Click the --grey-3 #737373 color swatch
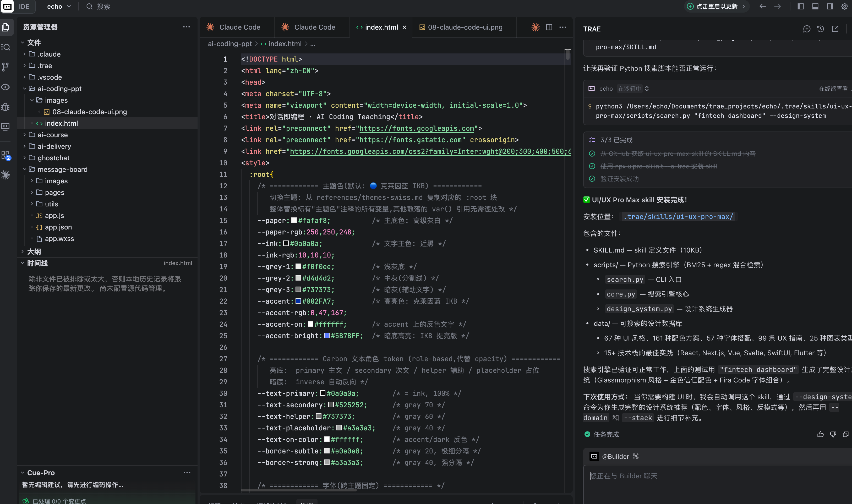This screenshot has height=504, width=852. tap(298, 289)
